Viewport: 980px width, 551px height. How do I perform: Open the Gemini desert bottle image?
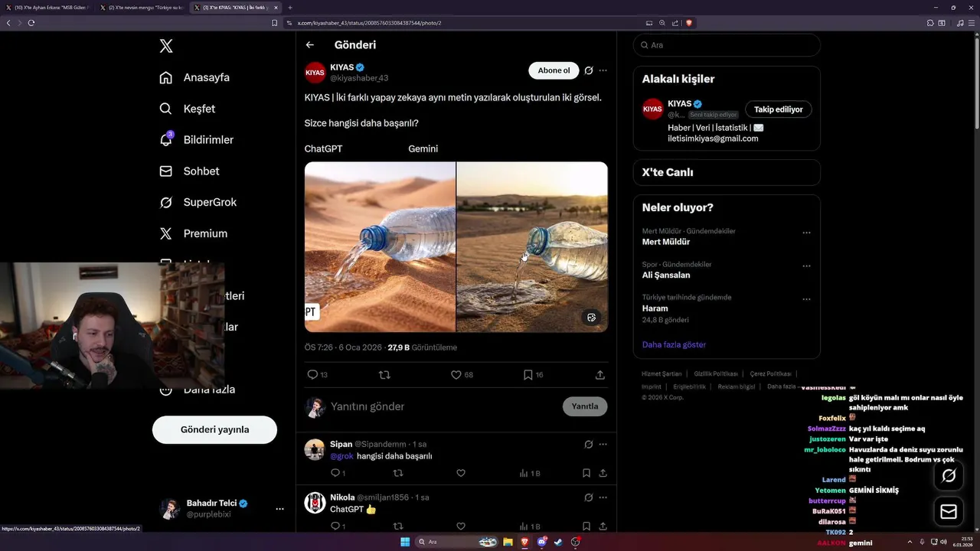(x=532, y=246)
